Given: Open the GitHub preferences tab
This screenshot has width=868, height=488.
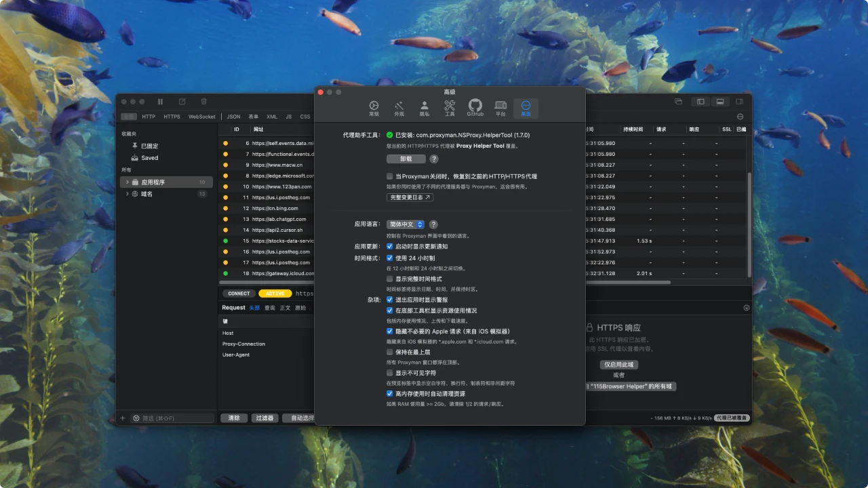Looking at the screenshot, I should (x=475, y=108).
